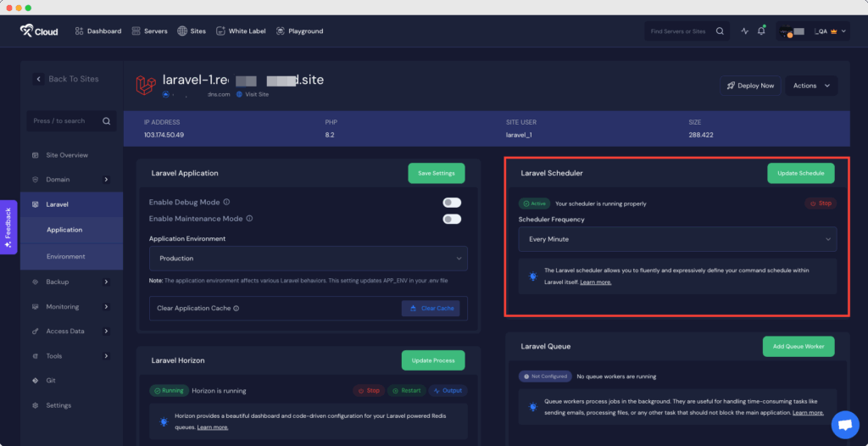Stop the Laravel scheduler

(x=820, y=203)
